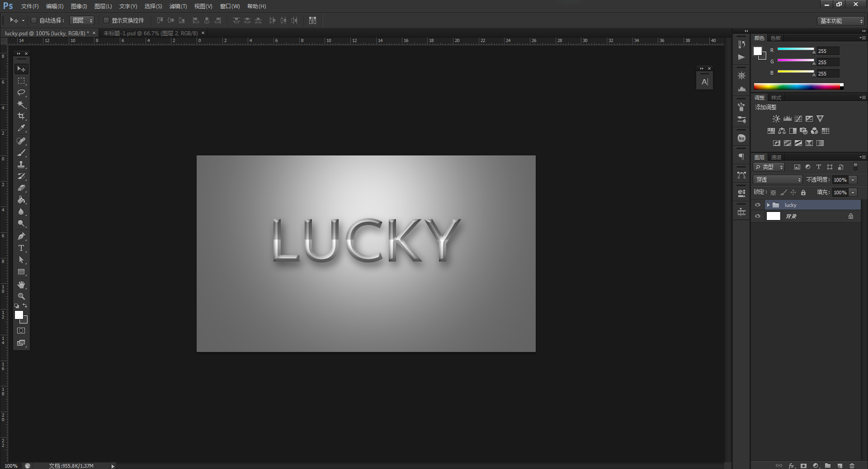868x469 pixels.
Task: Open the status bar info arrow
Action: coord(113,466)
